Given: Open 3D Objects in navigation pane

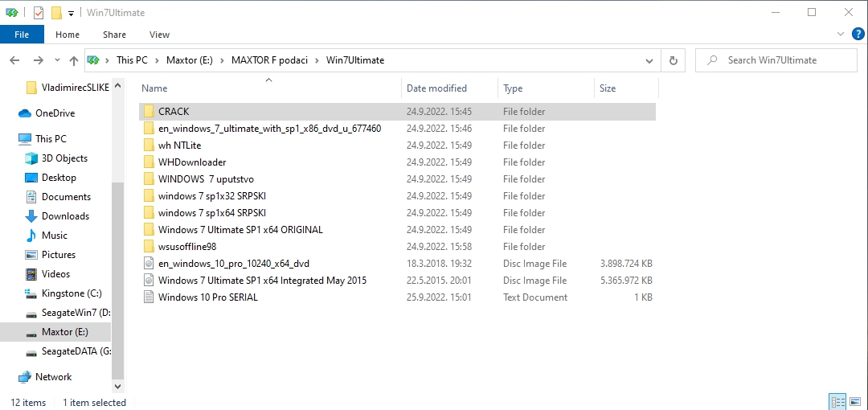Looking at the screenshot, I should click(64, 158).
